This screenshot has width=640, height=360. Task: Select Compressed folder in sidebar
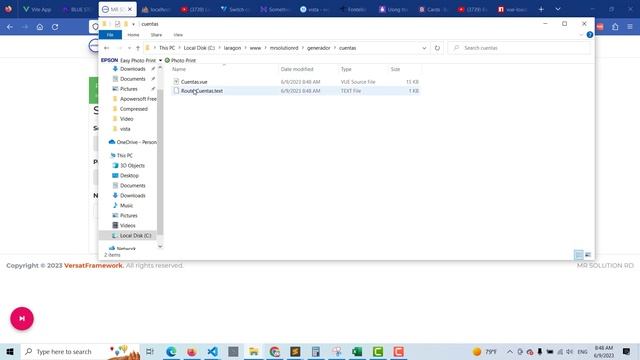[x=133, y=109]
